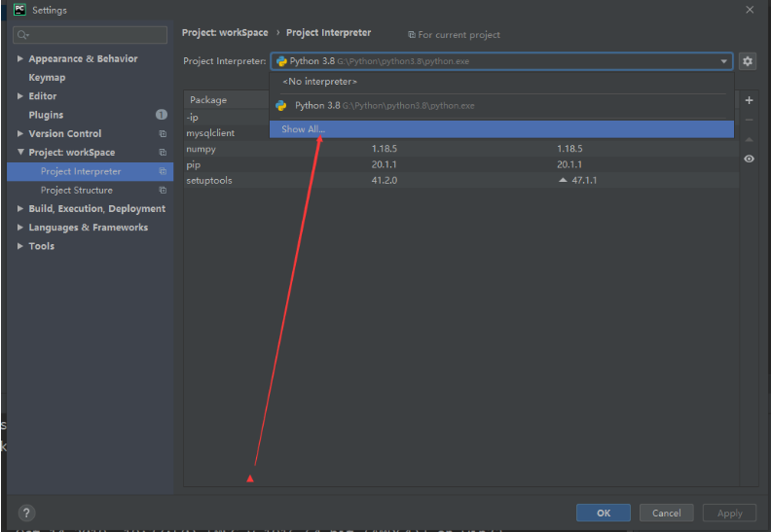Viewport: 771px width, 532px height.
Task: Expand the Version Control section
Action: (x=20, y=133)
